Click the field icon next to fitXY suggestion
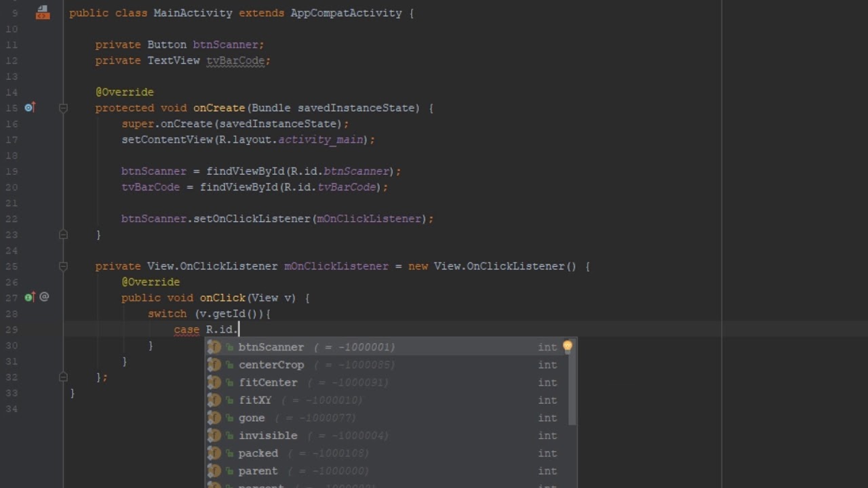868x488 pixels. [214, 400]
